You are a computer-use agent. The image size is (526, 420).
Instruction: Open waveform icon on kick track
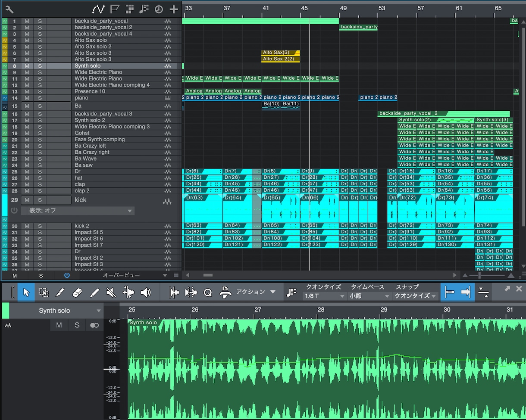167,201
